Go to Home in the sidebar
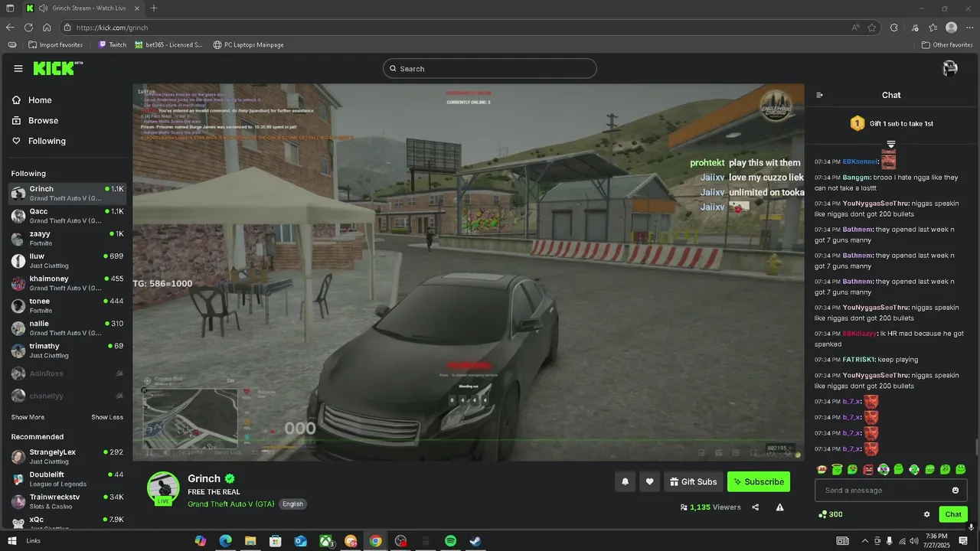This screenshot has width=980, height=551. click(x=32, y=100)
